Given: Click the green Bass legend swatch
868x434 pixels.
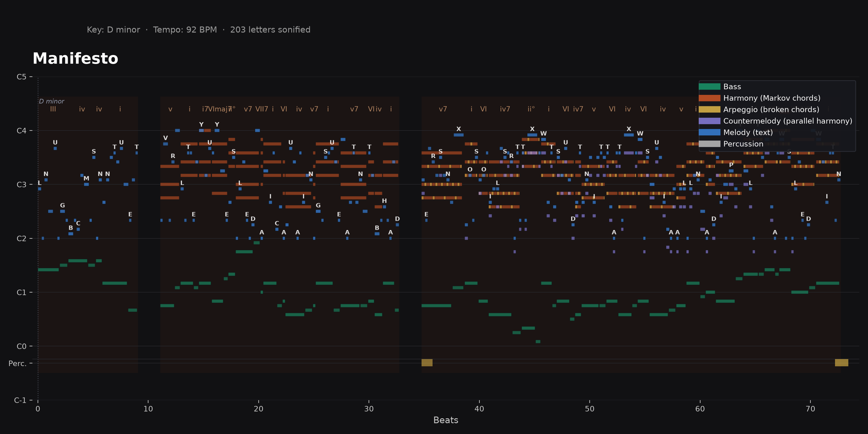Looking at the screenshot, I should (x=709, y=87).
